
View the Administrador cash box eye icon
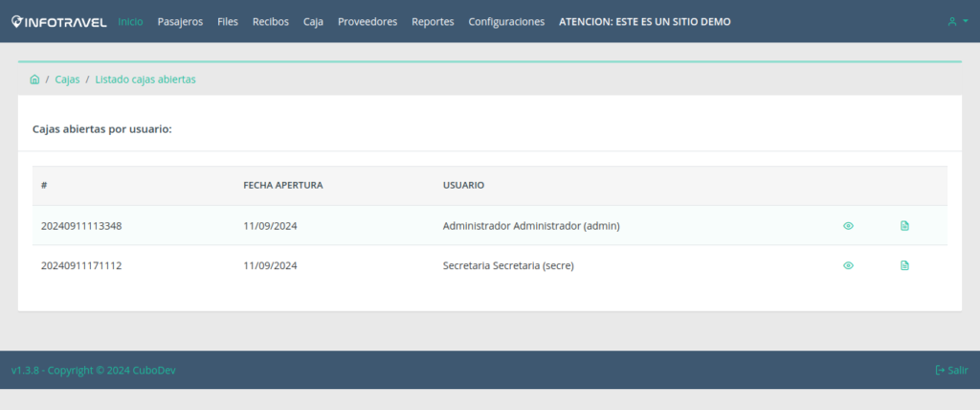[848, 226]
